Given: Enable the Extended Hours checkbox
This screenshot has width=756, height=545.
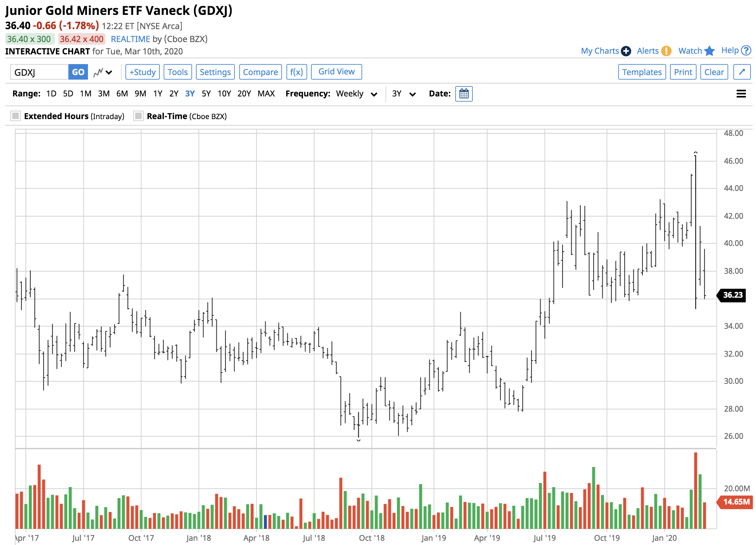Looking at the screenshot, I should click(15, 116).
